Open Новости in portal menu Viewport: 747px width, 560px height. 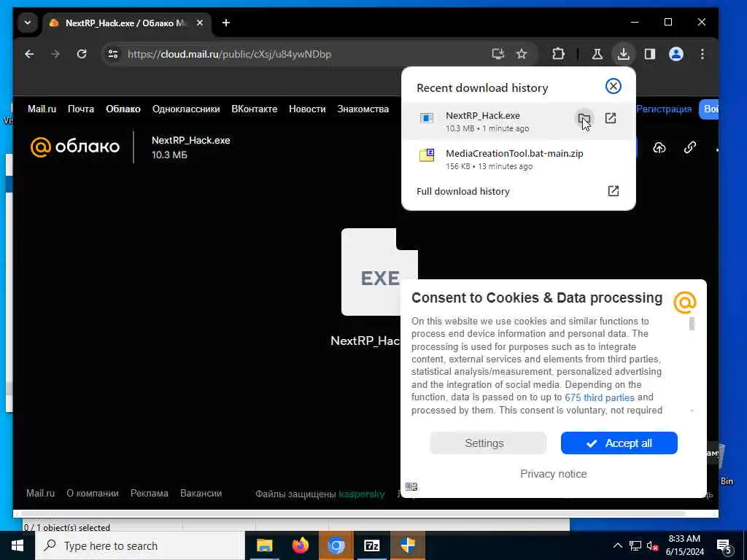307,109
